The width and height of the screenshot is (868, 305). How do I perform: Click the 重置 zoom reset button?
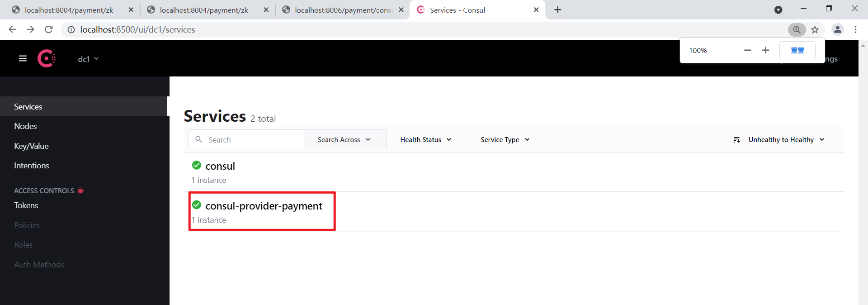tap(797, 50)
